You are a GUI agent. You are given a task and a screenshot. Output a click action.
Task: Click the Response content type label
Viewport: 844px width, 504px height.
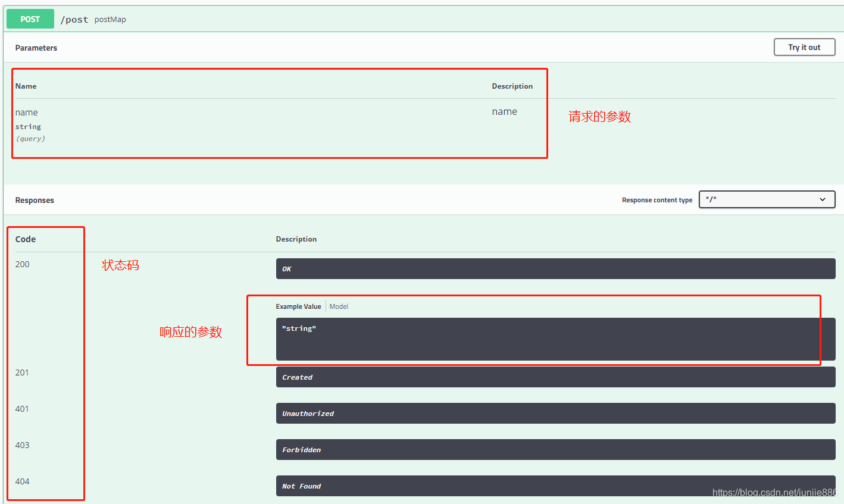coord(657,200)
